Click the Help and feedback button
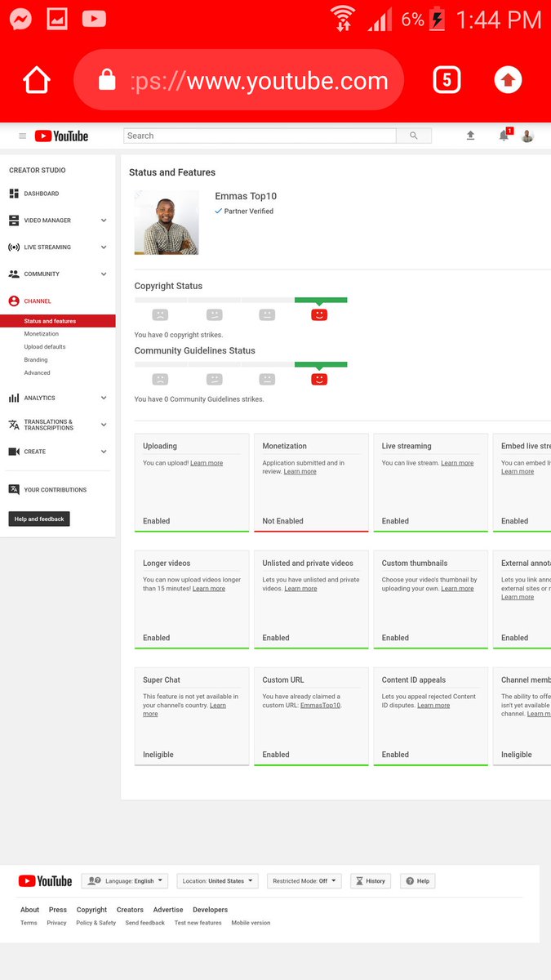Screen dimensions: 551x980 39,519
